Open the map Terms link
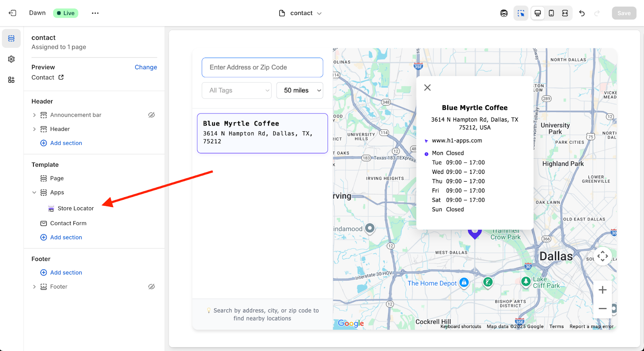This screenshot has height=351, width=644. click(557, 326)
